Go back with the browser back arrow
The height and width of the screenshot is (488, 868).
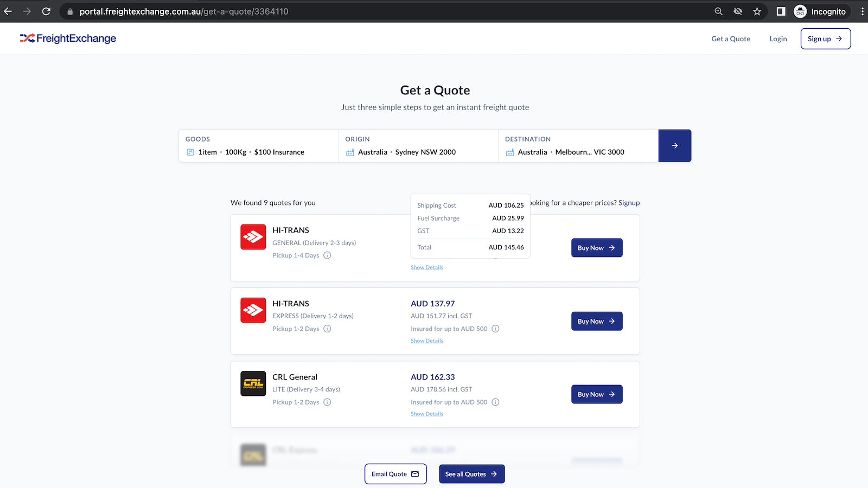point(8,11)
